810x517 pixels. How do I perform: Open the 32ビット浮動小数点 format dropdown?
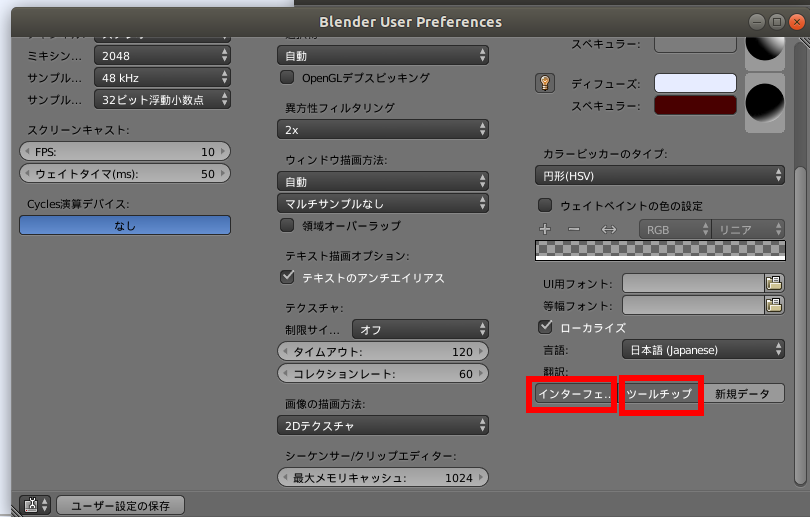(162, 99)
